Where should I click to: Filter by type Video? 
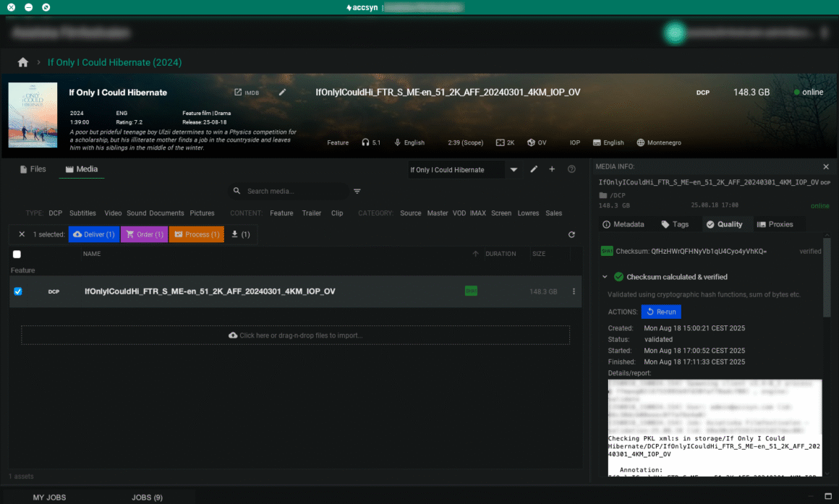113,213
